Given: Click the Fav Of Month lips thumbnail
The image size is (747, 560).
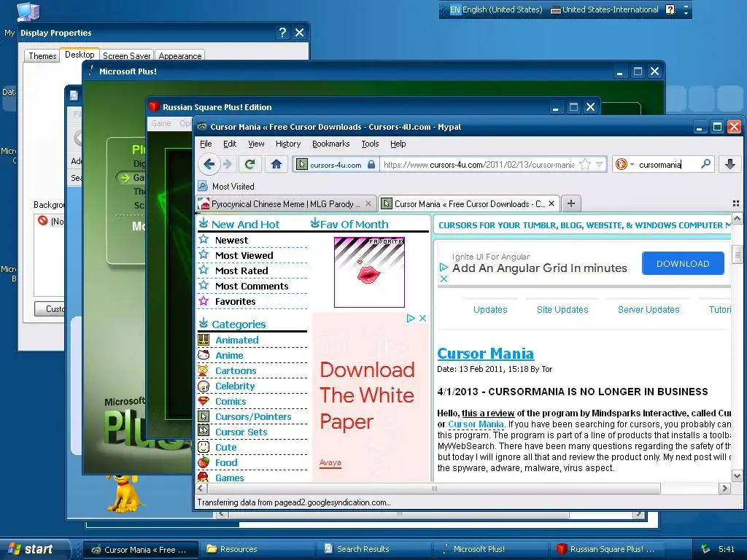Looking at the screenshot, I should tap(369, 272).
